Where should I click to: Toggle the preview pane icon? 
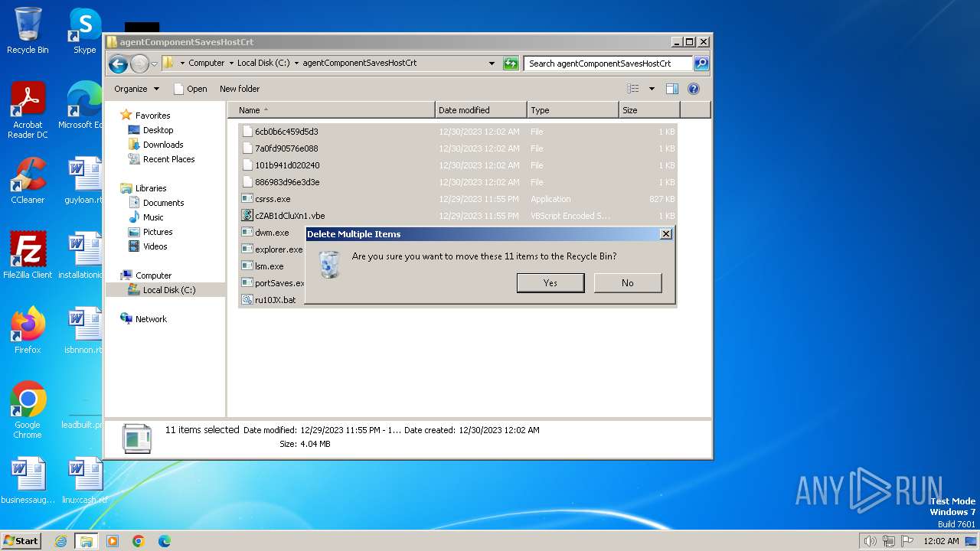click(672, 89)
